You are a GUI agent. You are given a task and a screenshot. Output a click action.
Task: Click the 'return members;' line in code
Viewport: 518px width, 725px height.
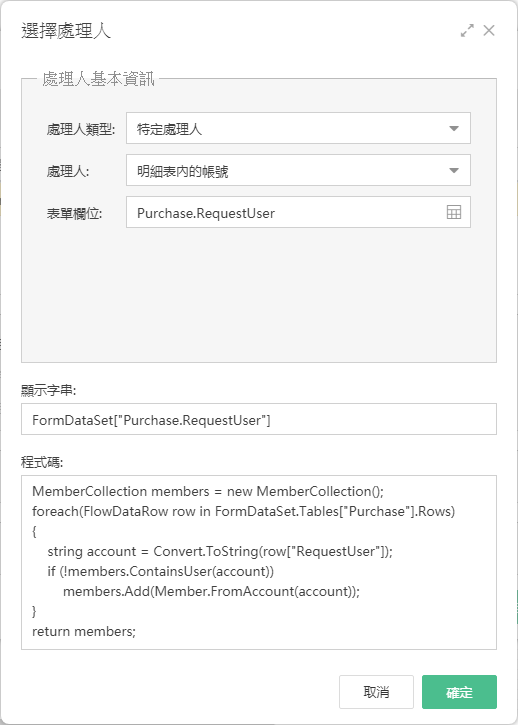84,631
